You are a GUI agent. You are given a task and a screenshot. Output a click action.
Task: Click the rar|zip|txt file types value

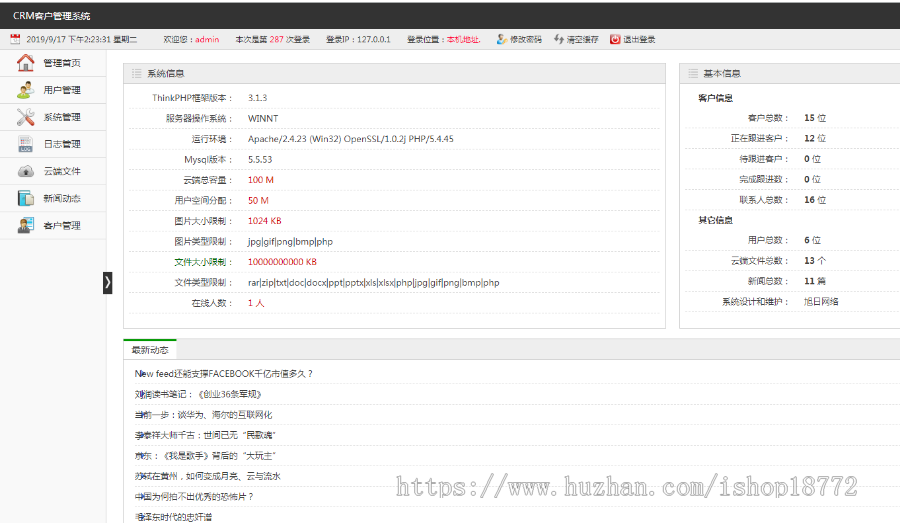374,282
